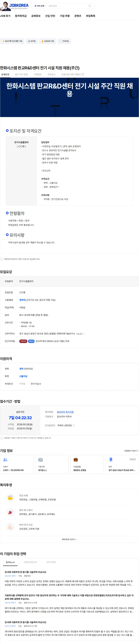Click the 연금·보험 benefits icon
The height and width of the screenshot is (644, 139).
[x=10, y=497]
